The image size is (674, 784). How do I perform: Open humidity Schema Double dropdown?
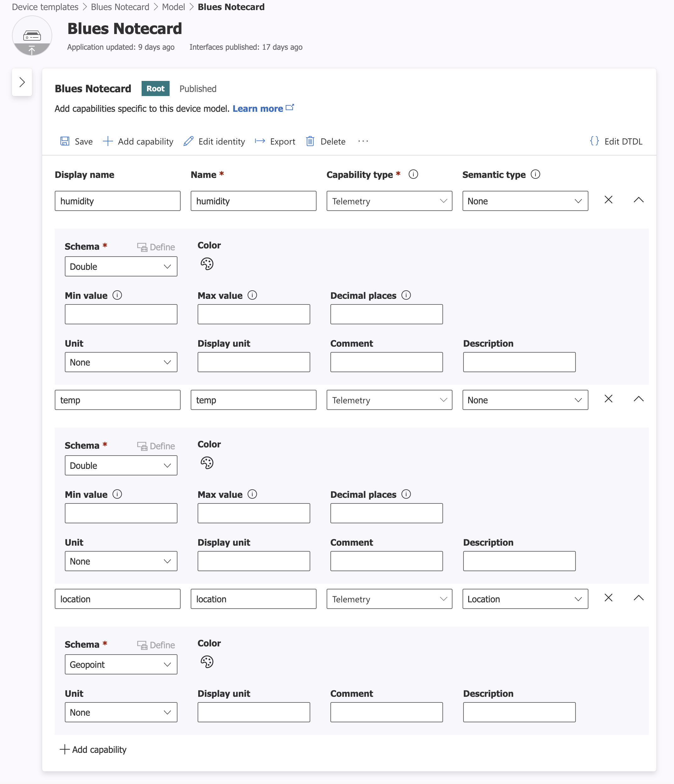click(121, 266)
